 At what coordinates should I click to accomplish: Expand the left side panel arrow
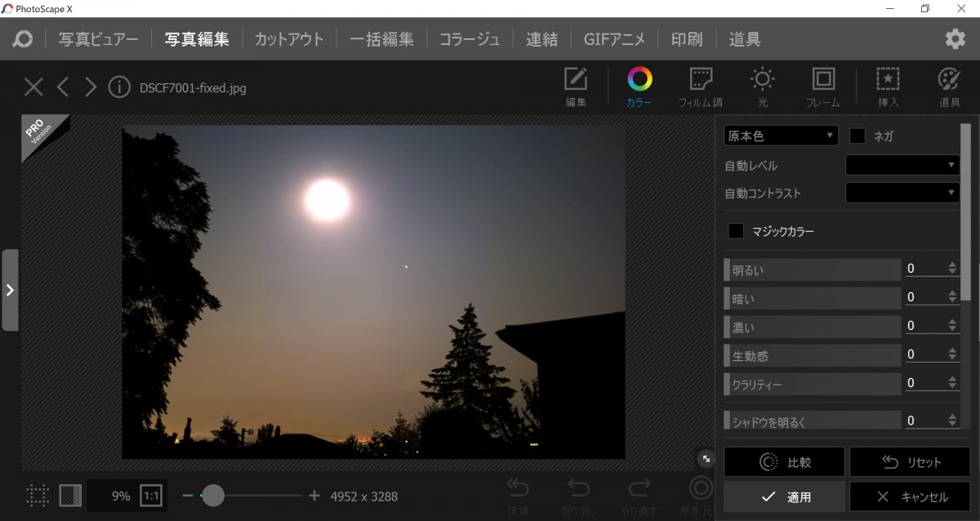coord(10,290)
